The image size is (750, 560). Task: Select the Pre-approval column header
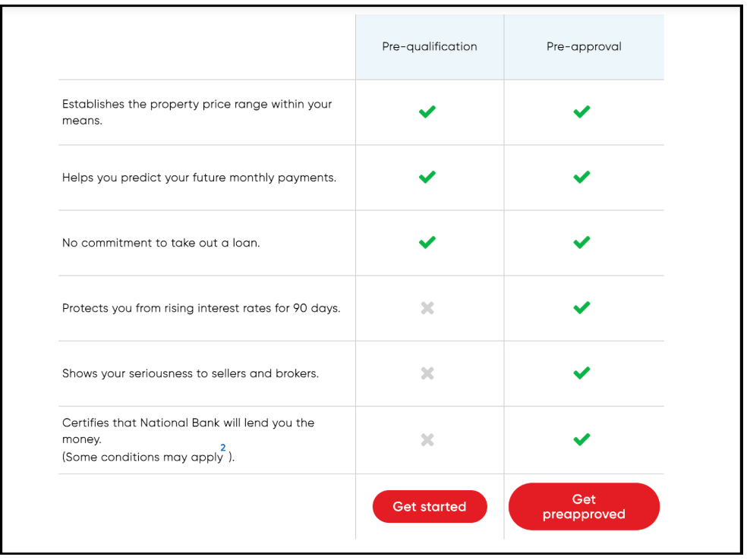pos(584,46)
